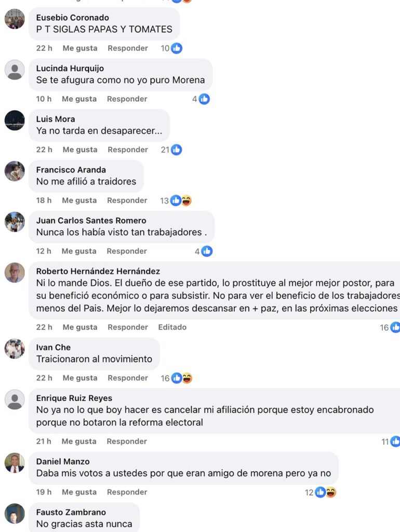Screen dimensions: 400x532
Task: Open the like icon on Juan Carlos Santes Romero's comment
Action: point(207,251)
